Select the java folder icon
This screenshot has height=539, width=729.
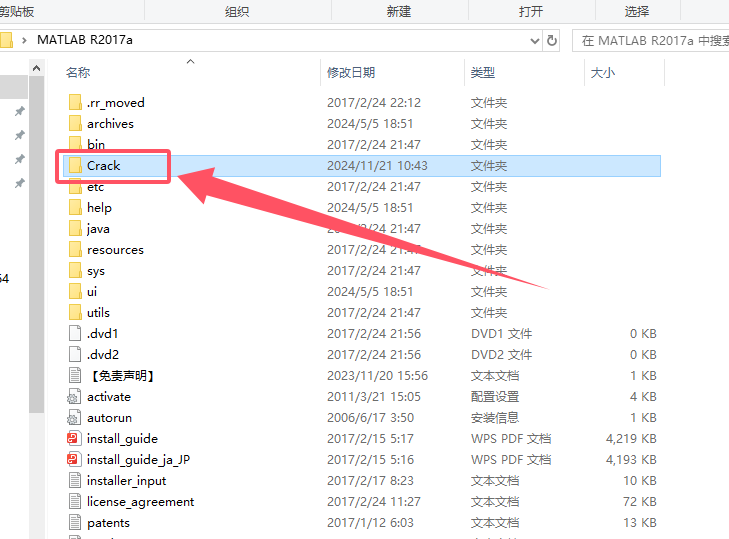[75, 228]
